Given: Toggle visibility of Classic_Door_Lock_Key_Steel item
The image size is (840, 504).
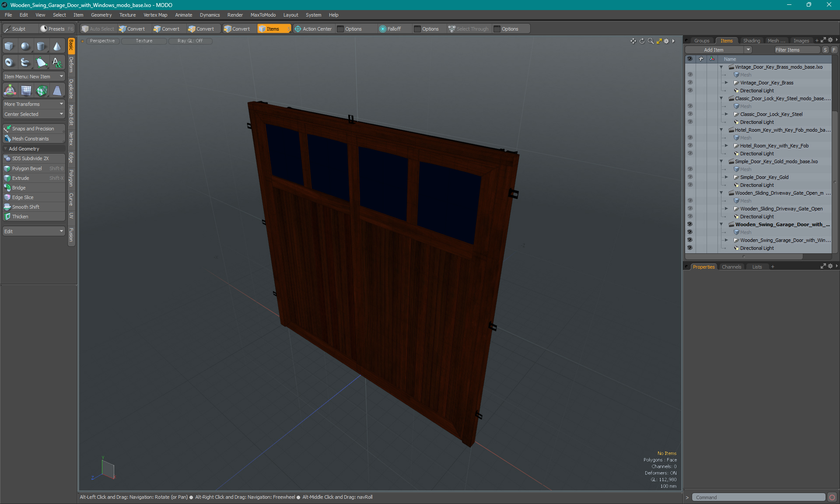Looking at the screenshot, I should coord(690,114).
